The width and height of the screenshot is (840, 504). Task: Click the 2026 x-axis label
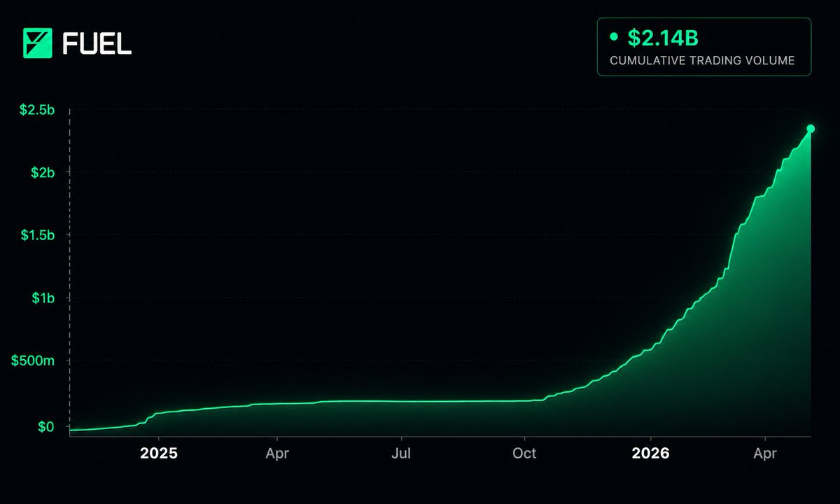650,453
